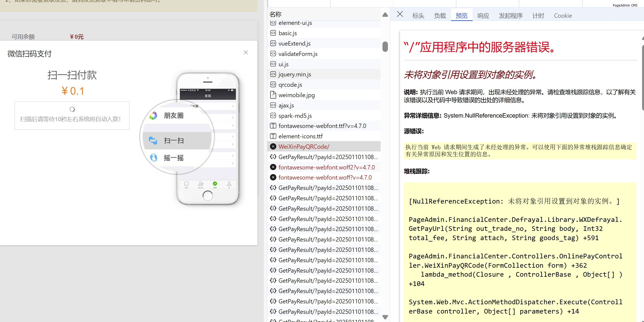Close the WeChat scan payment dialog

coord(246,52)
